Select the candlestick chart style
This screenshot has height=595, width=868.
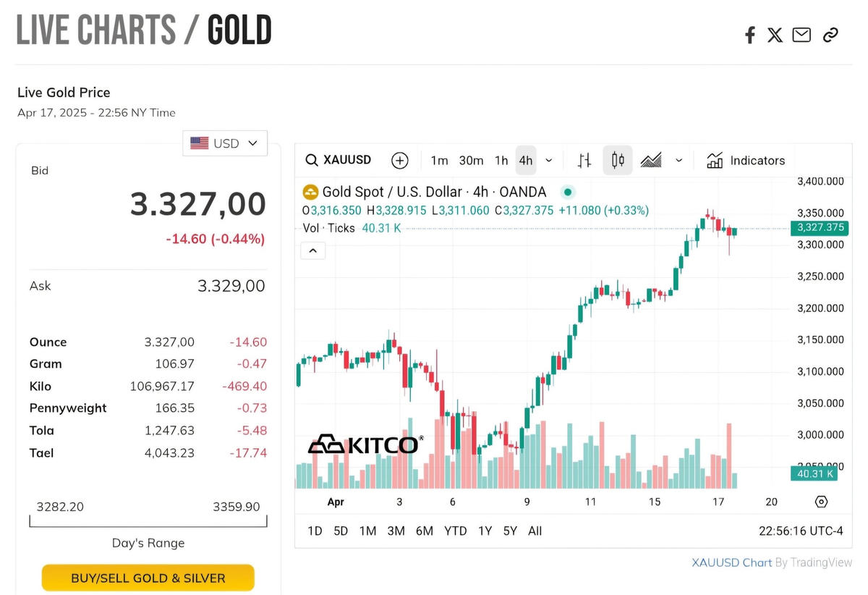click(x=618, y=161)
